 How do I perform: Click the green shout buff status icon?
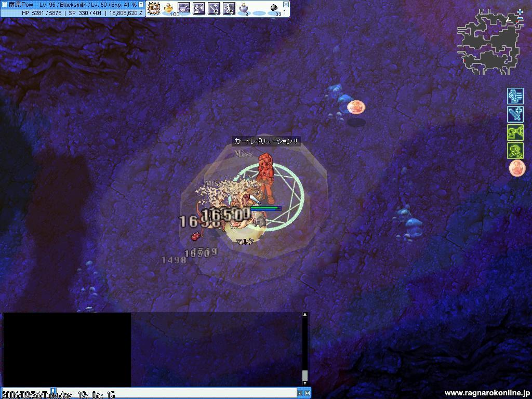(515, 132)
